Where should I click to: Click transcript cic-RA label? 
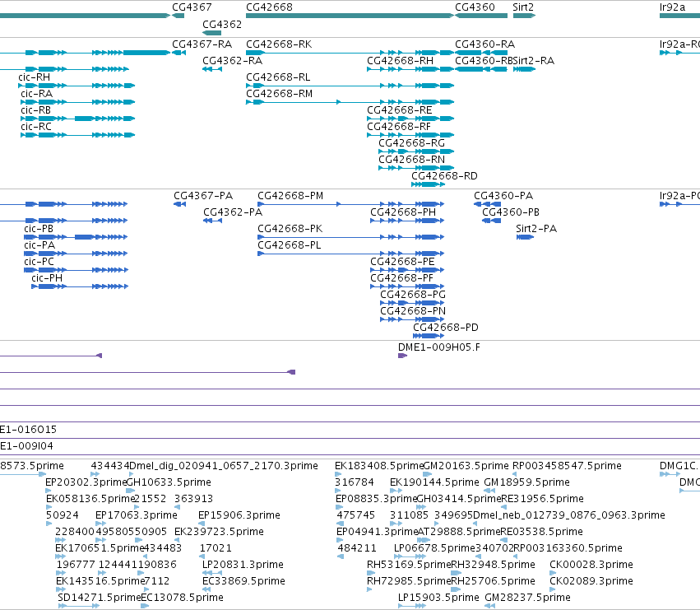tap(37, 94)
